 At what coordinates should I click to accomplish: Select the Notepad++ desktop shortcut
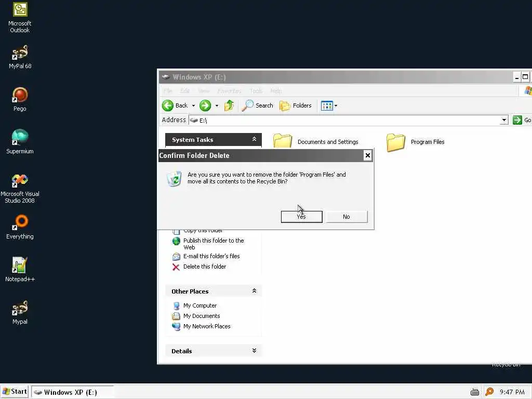[x=20, y=270]
